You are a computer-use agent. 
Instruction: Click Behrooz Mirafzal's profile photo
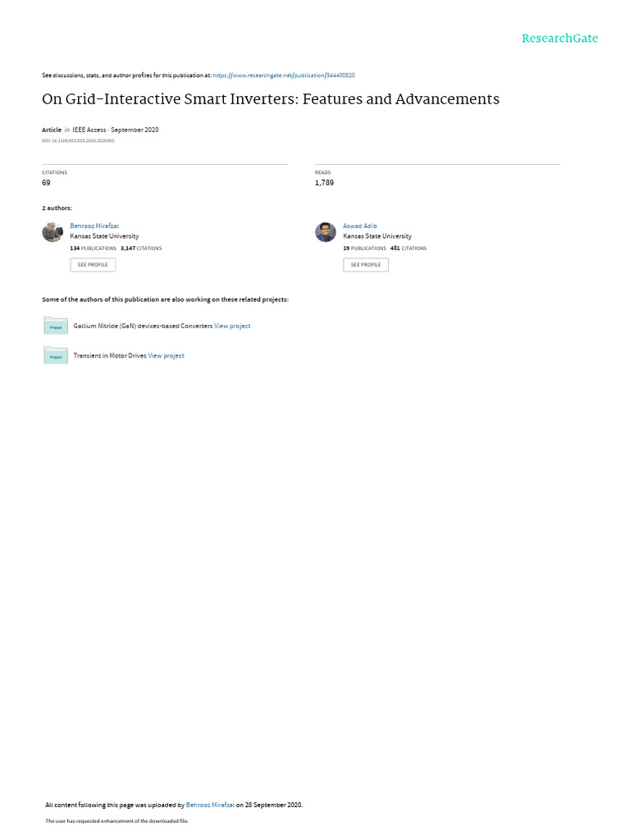click(x=52, y=232)
